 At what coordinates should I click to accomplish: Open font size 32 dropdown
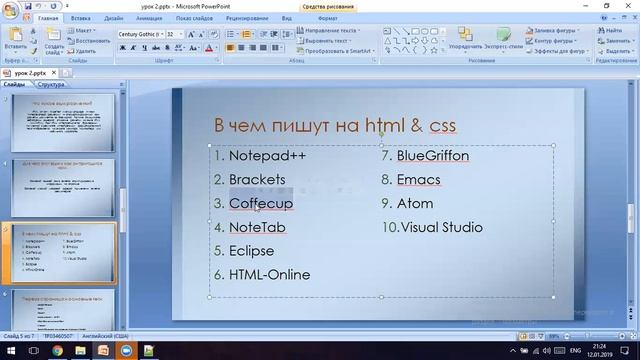pyautogui.click(x=181, y=34)
